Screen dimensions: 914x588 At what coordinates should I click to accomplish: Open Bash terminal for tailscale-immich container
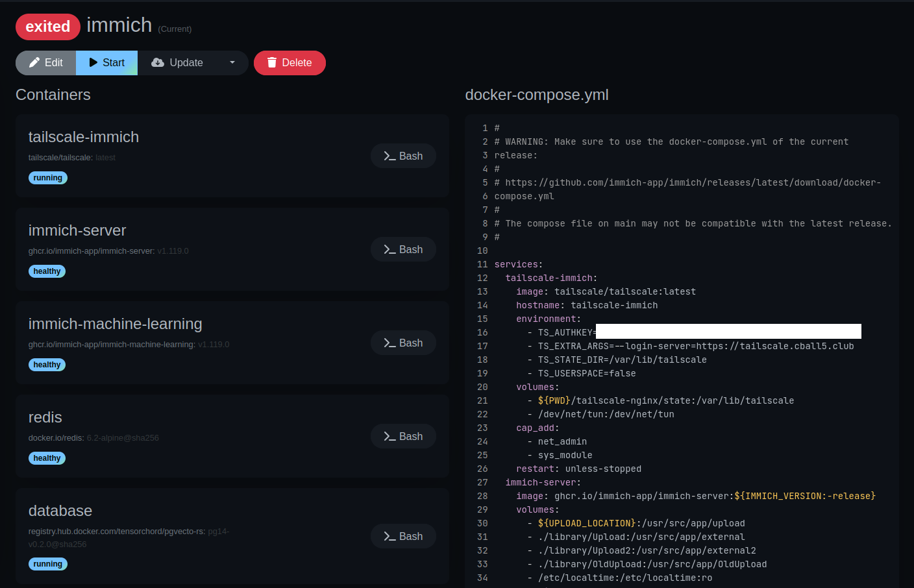[x=403, y=156]
